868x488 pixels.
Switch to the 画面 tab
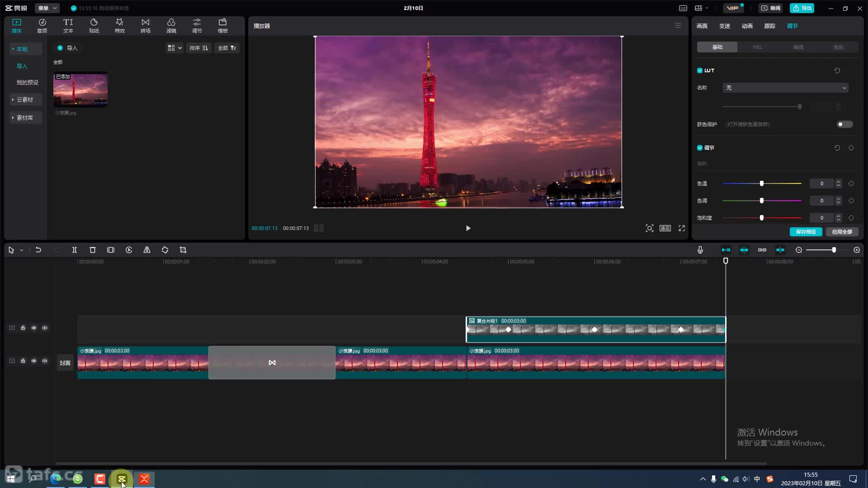point(702,26)
